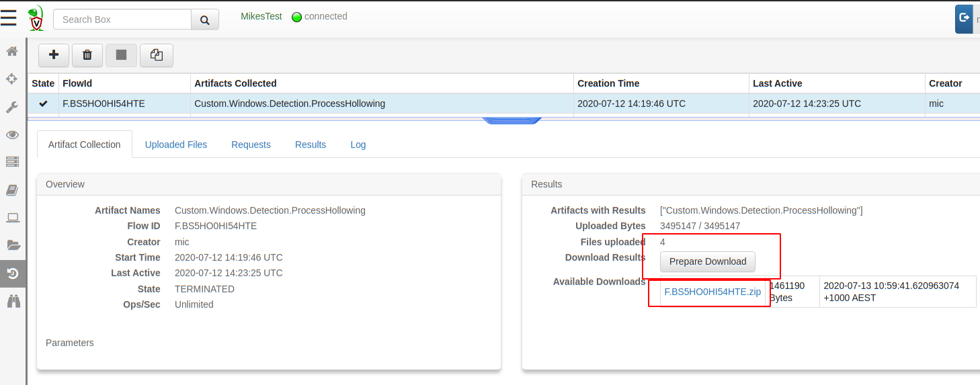Delete the selected artifact collection
This screenshot has height=385, width=980.
click(87, 55)
